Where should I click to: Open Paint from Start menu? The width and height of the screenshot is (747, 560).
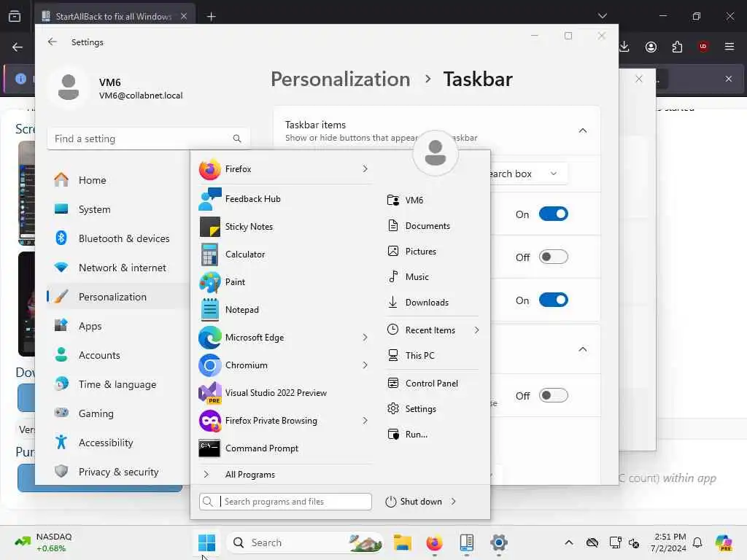coord(285,282)
